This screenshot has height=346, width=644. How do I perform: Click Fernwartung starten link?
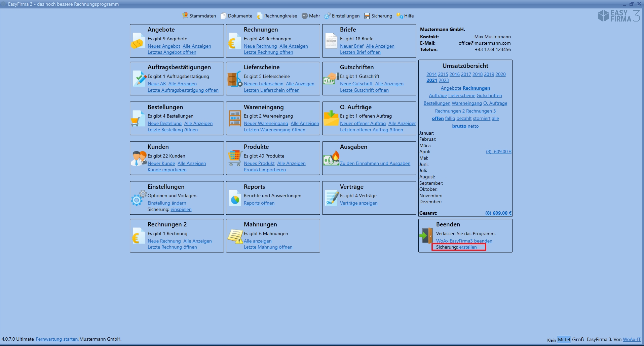[57, 339]
